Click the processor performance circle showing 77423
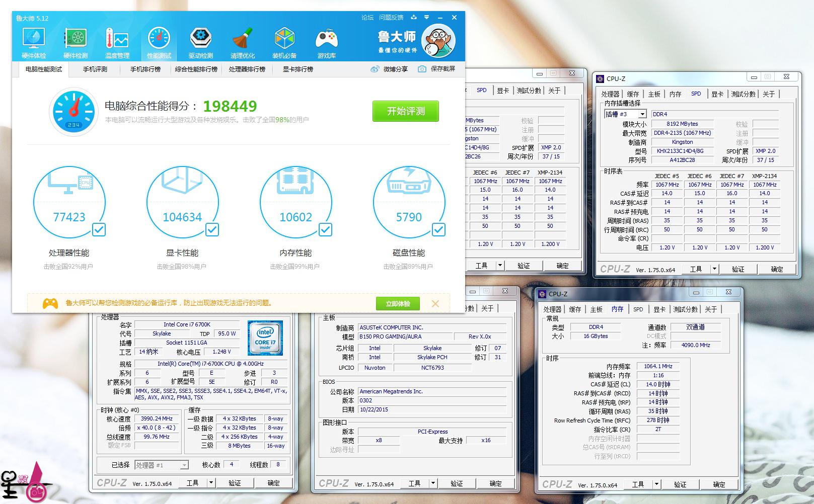Screen dimensions: 814x504 [x=69, y=202]
